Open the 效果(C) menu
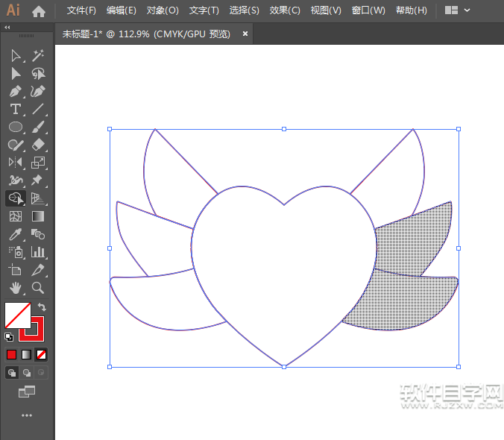 pos(285,10)
